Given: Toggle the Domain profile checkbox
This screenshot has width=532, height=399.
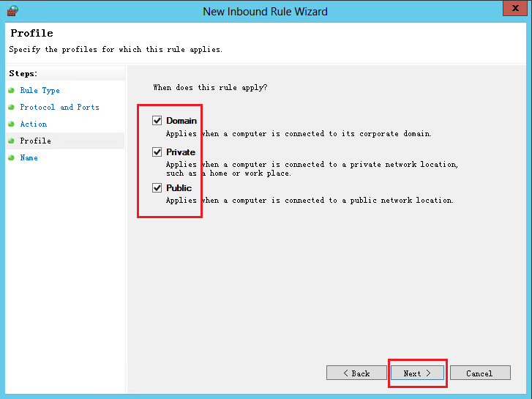Looking at the screenshot, I should point(157,121).
